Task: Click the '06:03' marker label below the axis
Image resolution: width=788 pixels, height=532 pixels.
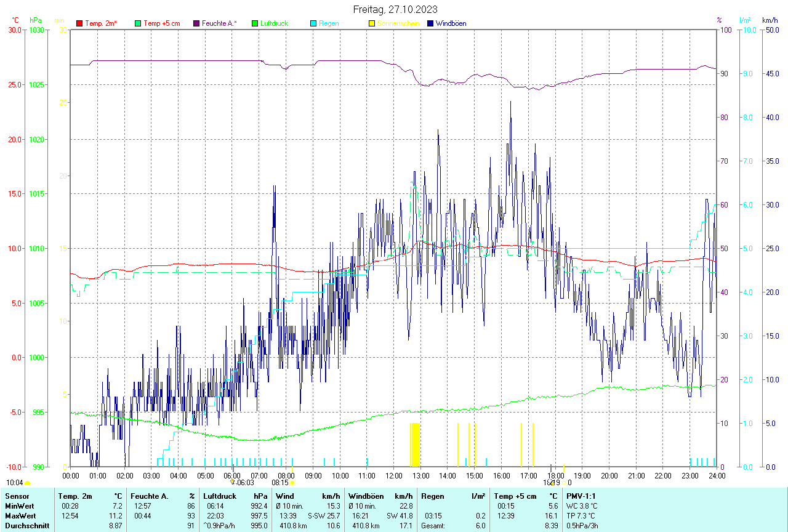Action: [244, 483]
